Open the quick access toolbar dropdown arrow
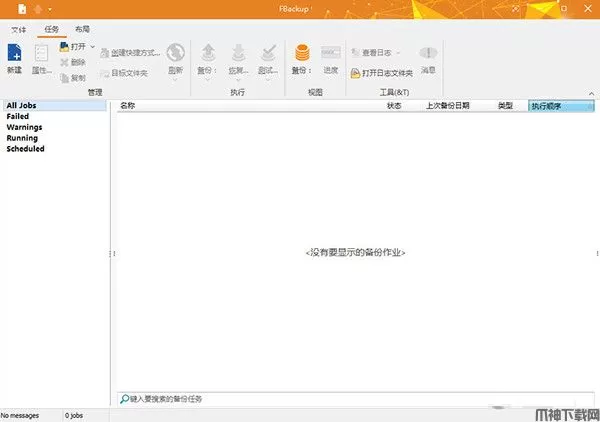 50,9
